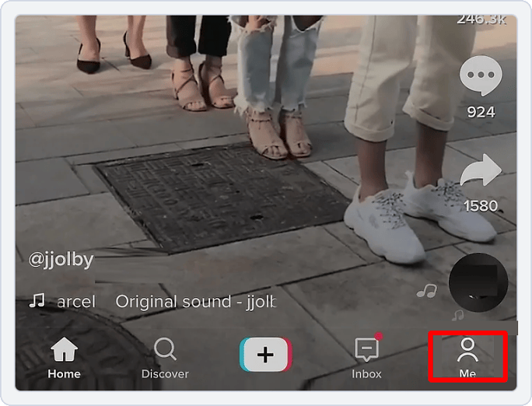Tap the music note beside the sound name
This screenshot has height=406, width=532.
(x=37, y=300)
